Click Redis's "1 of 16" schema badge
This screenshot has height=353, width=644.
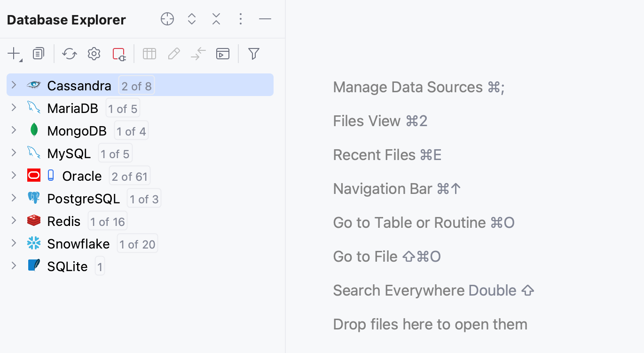(108, 221)
